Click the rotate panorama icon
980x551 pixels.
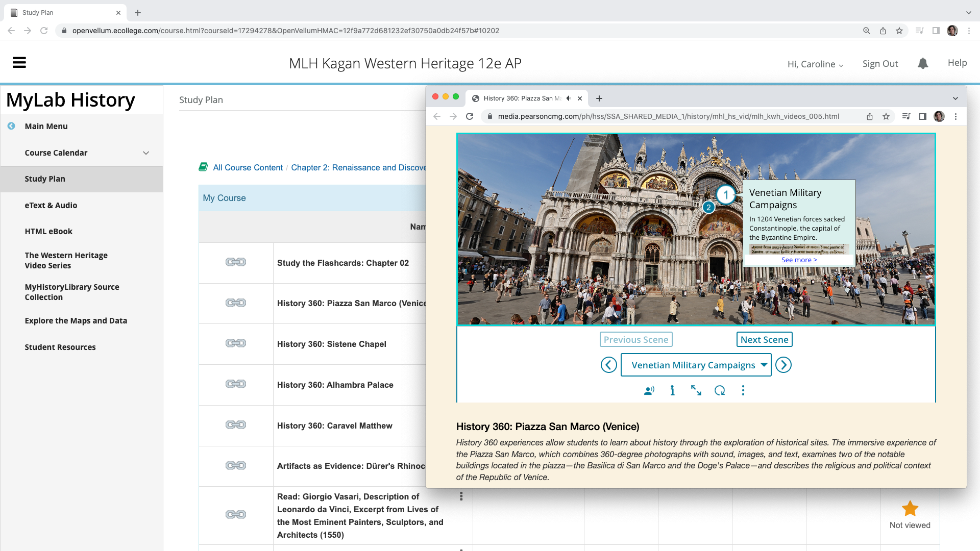point(720,391)
